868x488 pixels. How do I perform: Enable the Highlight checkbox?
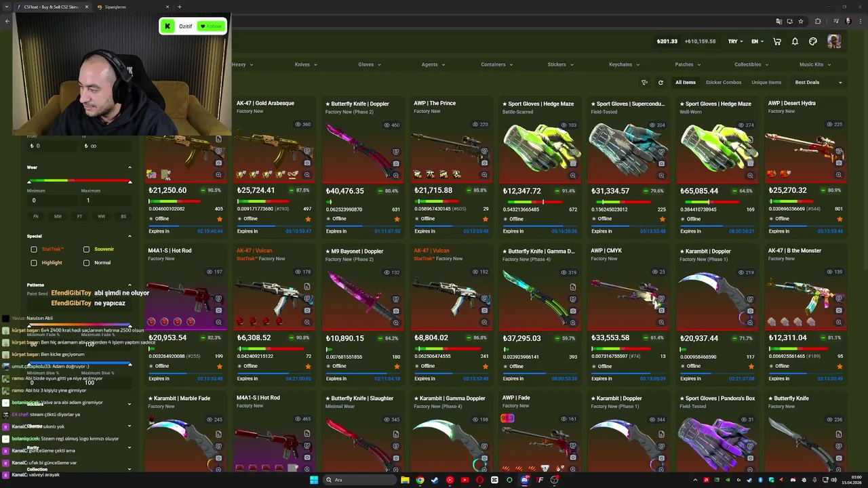(34, 263)
